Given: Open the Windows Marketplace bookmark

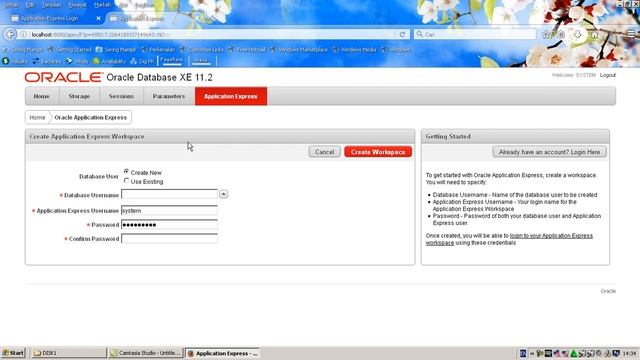Looking at the screenshot, I should (299, 50).
